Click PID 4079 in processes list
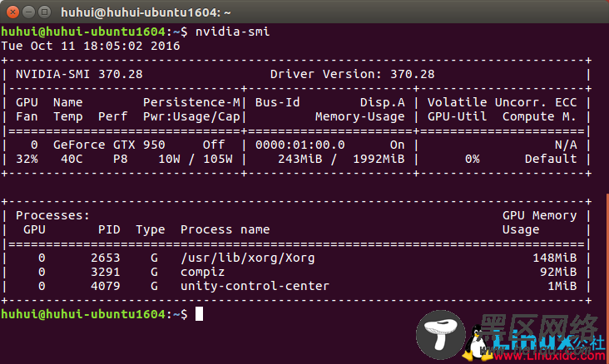This screenshot has width=609, height=364. 106,286
